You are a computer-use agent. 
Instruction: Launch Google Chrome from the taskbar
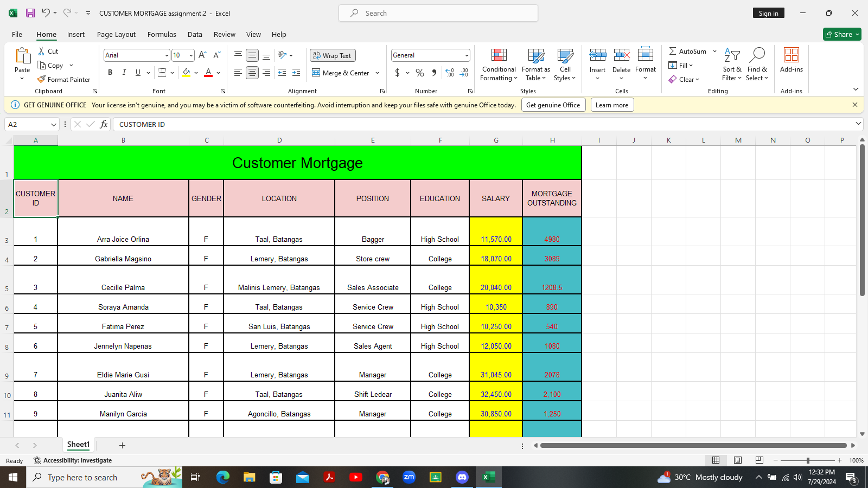(382, 477)
